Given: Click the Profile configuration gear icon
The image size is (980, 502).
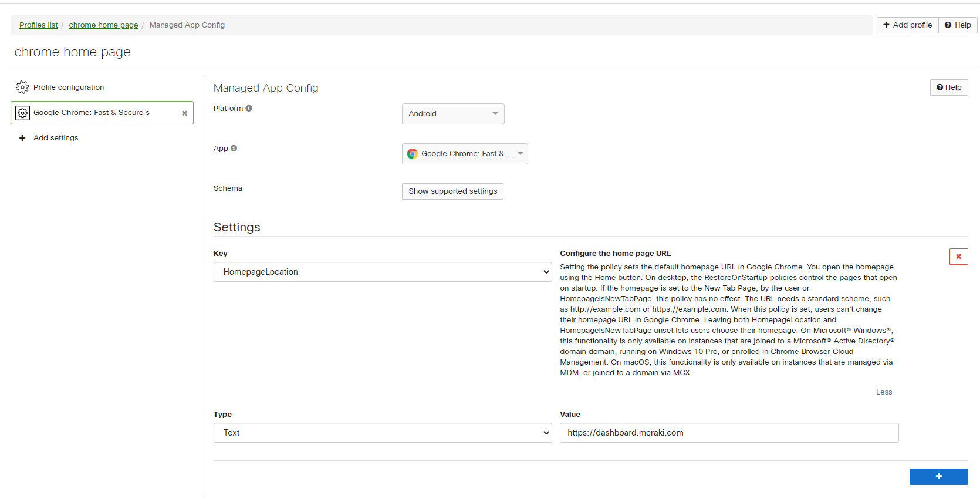Looking at the screenshot, I should coord(22,87).
